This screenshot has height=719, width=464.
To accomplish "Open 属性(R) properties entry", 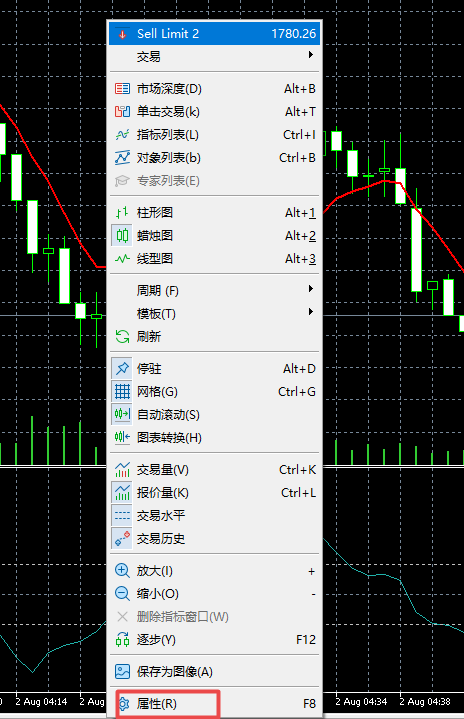I will pos(215,703).
